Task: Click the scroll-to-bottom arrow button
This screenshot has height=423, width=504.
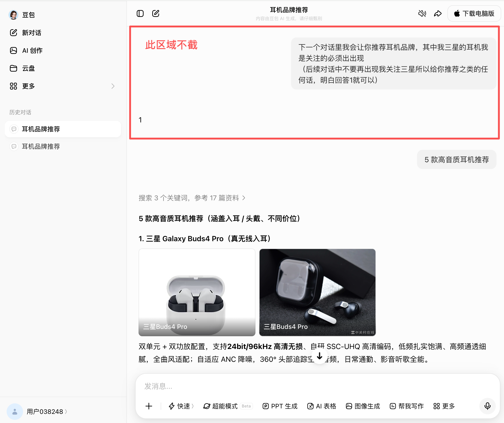Action: tap(319, 356)
